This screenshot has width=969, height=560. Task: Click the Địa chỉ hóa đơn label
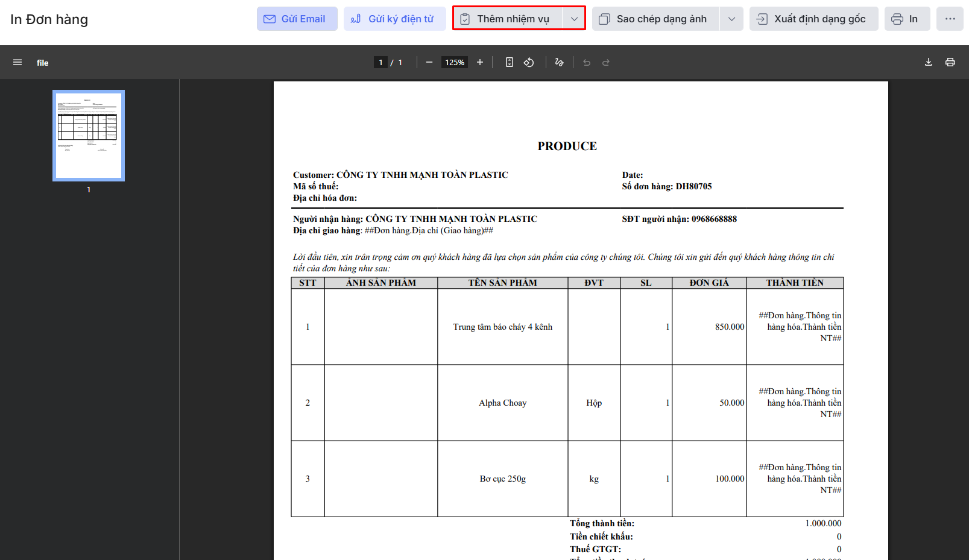click(325, 198)
